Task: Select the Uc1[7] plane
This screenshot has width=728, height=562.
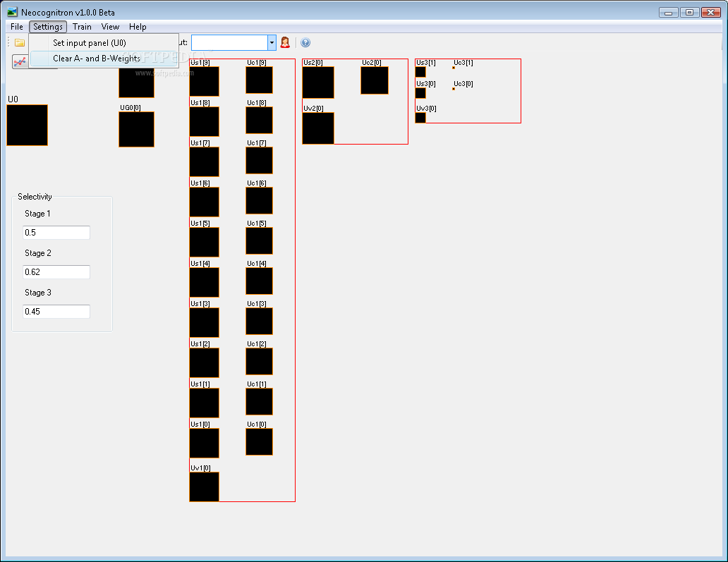Action: pos(259,160)
